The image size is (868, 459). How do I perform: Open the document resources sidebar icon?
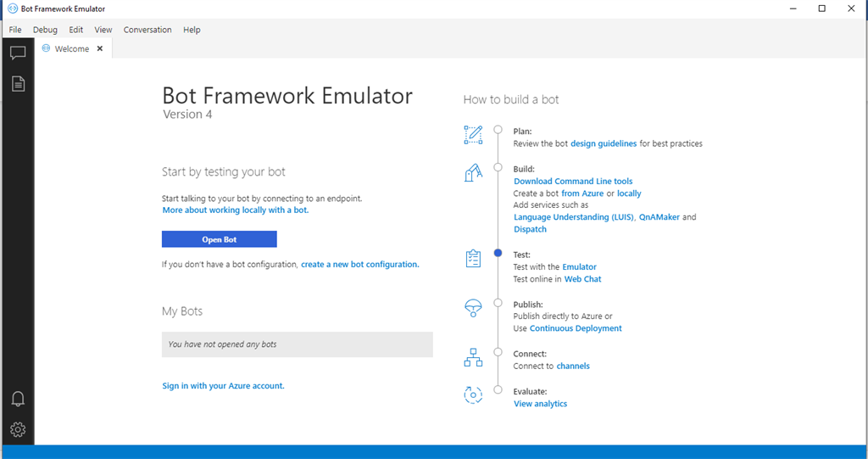point(18,84)
